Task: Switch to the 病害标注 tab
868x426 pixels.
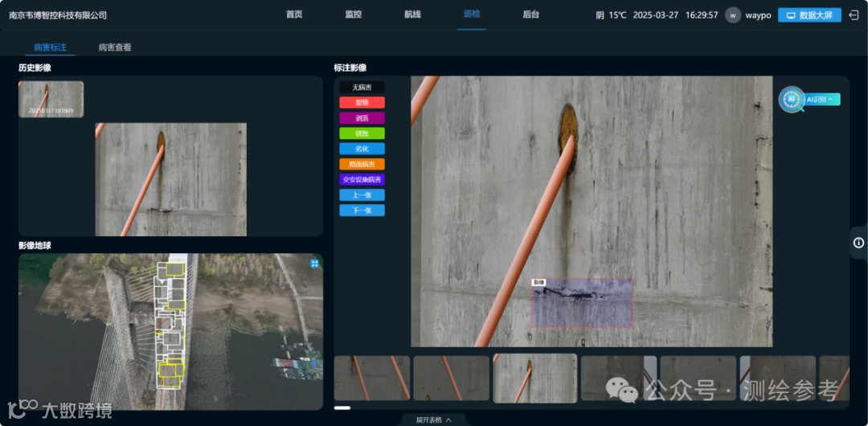Action: pyautogui.click(x=51, y=47)
